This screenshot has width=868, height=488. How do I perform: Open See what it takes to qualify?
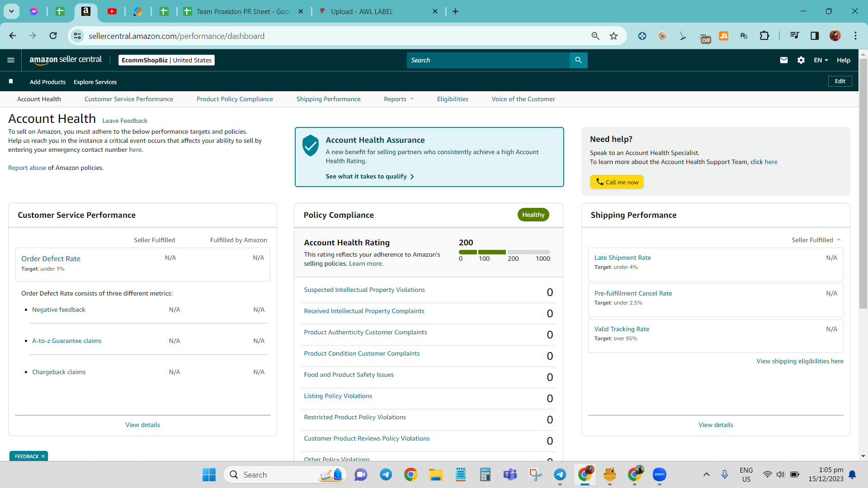[x=370, y=176]
